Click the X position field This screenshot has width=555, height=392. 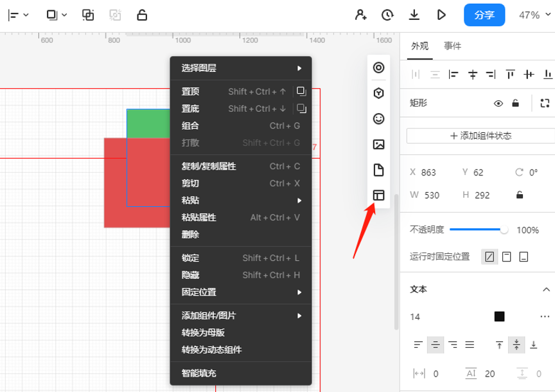tap(429, 172)
